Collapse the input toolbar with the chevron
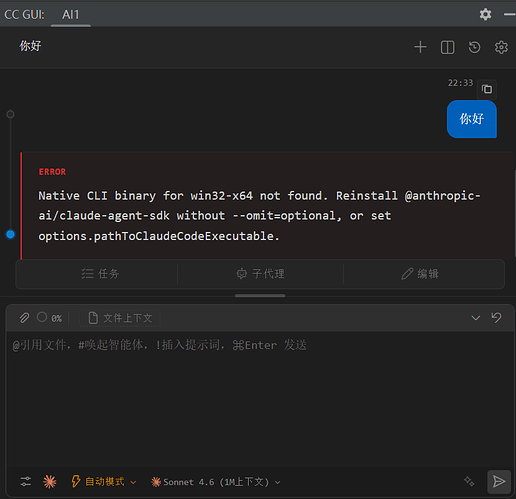This screenshot has width=516, height=499. [x=476, y=318]
